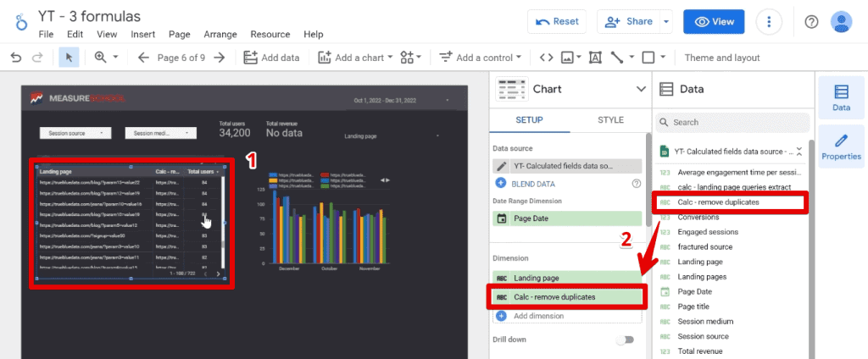
Task: Open the File menu
Action: 46,35
